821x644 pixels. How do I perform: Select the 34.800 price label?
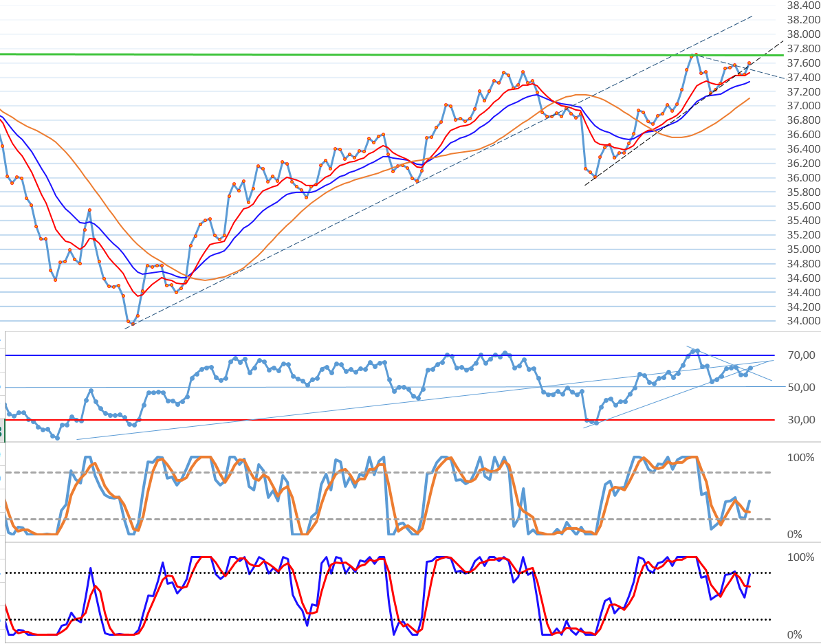click(804, 263)
